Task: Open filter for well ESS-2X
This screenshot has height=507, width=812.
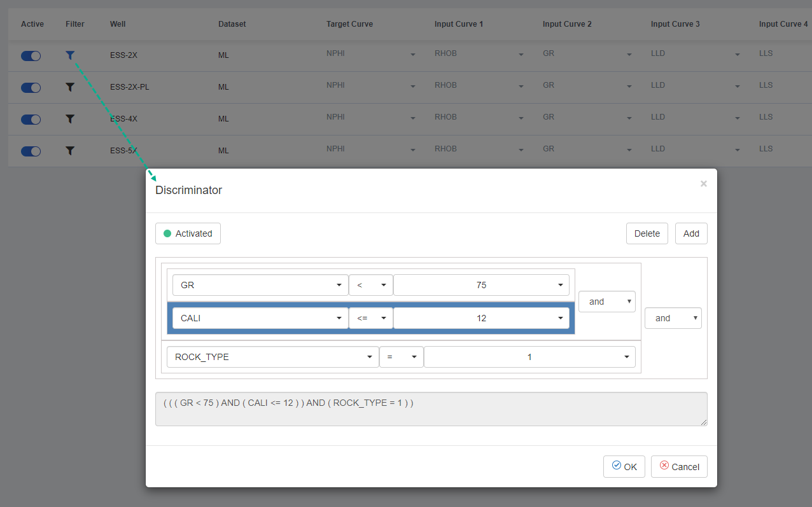Action: tap(70, 55)
